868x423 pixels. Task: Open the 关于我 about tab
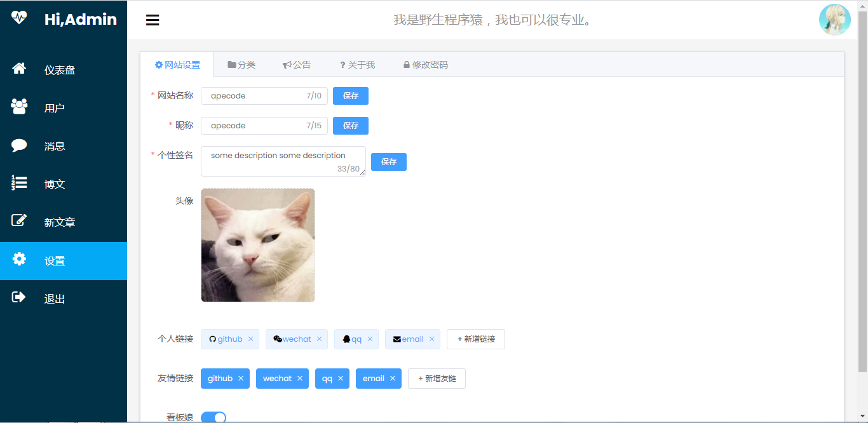pos(356,64)
